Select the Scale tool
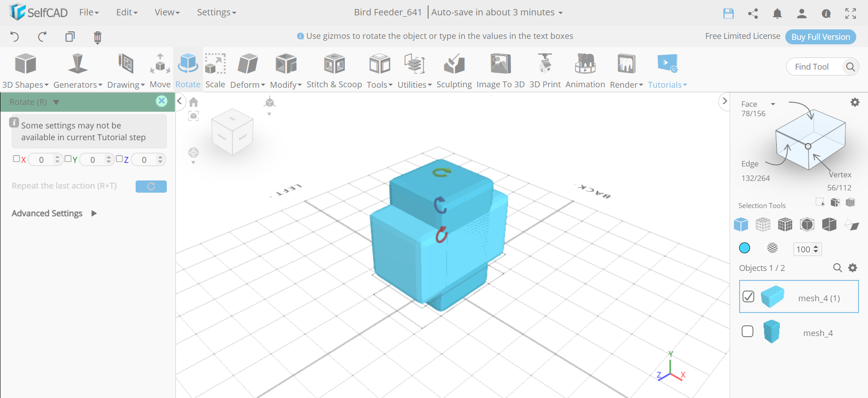The width and height of the screenshot is (868, 398). pos(215,71)
